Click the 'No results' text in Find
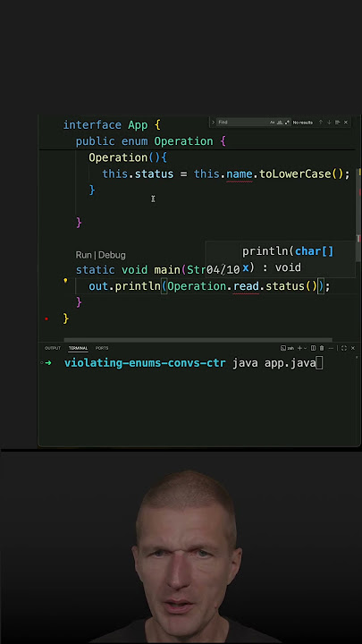Screen dimensions: 362x644 pos(302,123)
